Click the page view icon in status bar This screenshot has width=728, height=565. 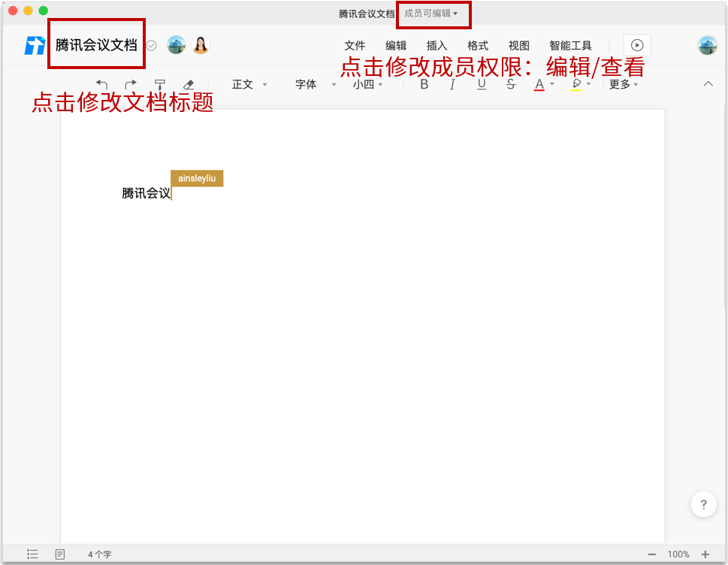[x=60, y=554]
